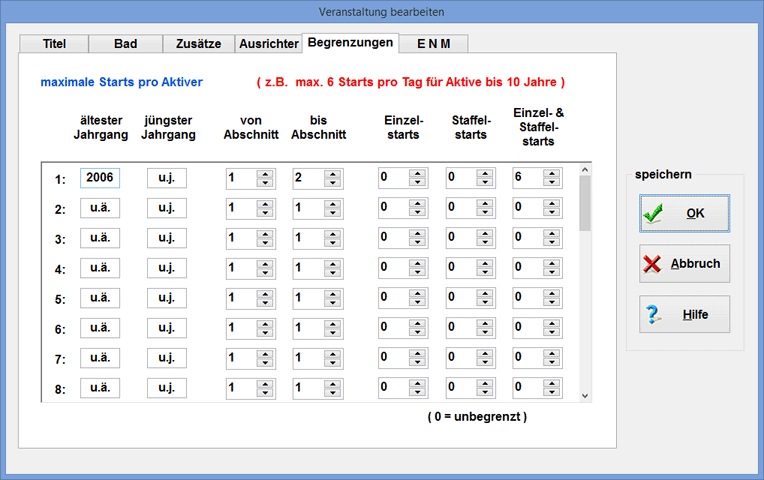Click the row 1 ältester Jahrgang field showing 2006

coord(100,178)
